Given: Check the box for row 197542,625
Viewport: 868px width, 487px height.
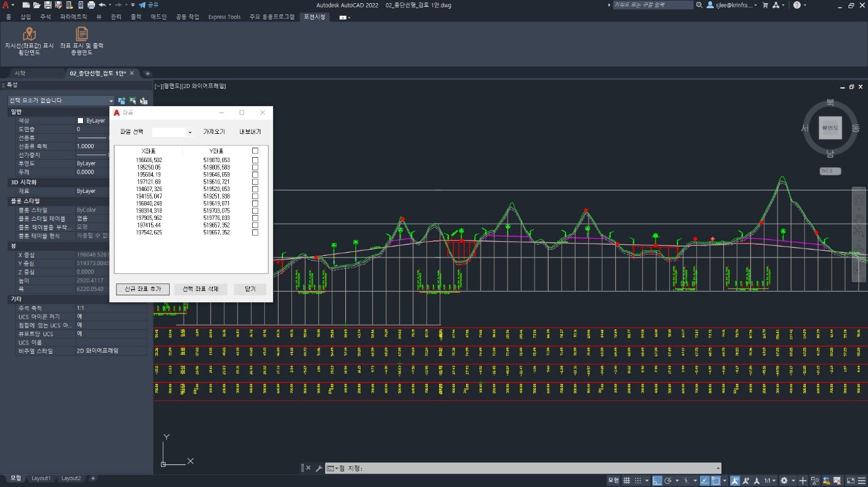Looking at the screenshot, I should click(255, 233).
